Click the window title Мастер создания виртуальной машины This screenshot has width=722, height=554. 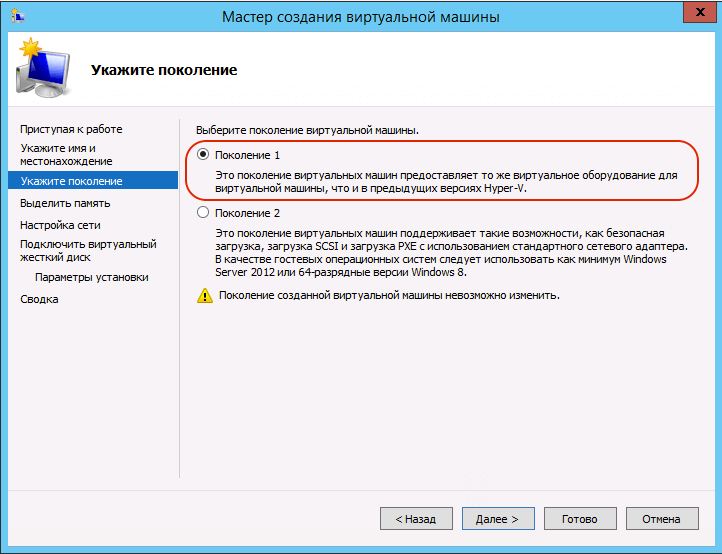click(361, 17)
